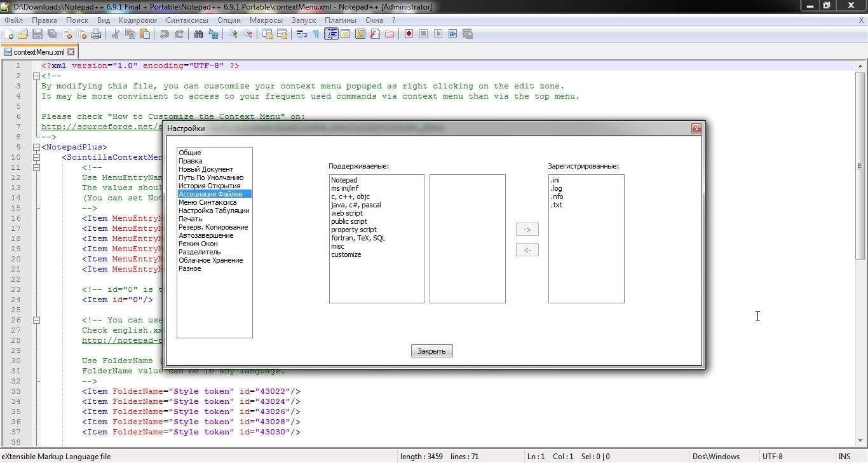868x463 pixels.
Task: Click the -> arrow button in the dialog
Action: click(527, 230)
